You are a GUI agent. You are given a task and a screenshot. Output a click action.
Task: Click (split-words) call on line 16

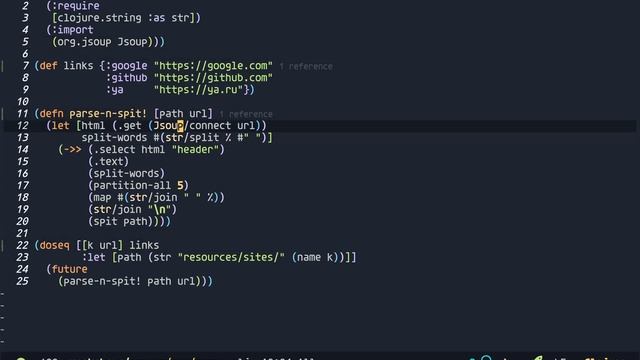[126, 173]
